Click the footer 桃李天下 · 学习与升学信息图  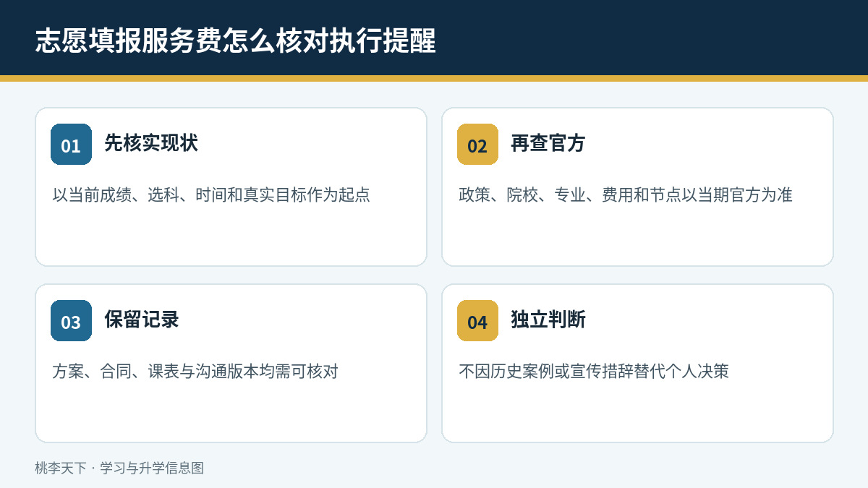pyautogui.click(x=119, y=468)
